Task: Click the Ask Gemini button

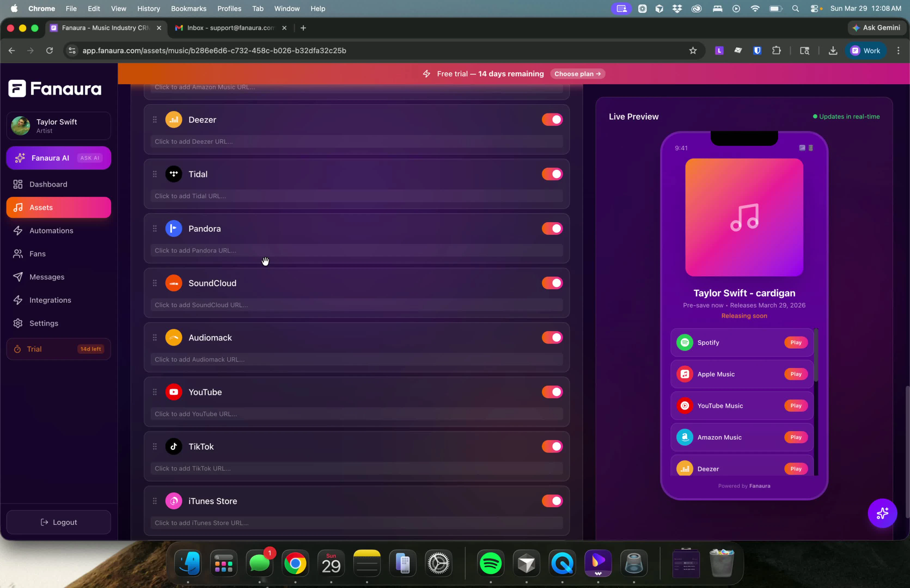Action: (x=877, y=28)
